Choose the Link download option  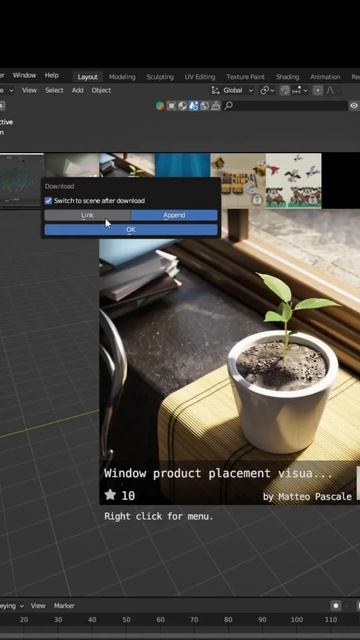(87, 215)
